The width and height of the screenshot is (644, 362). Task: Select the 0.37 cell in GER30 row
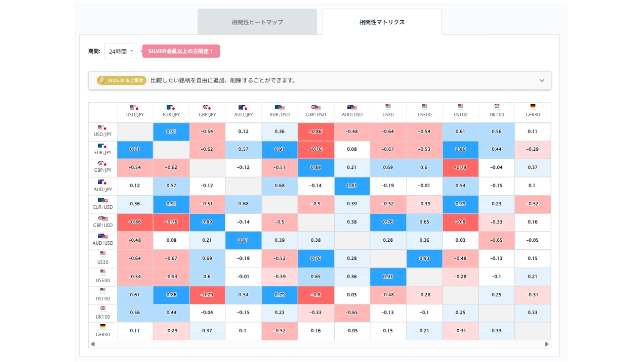(x=207, y=331)
